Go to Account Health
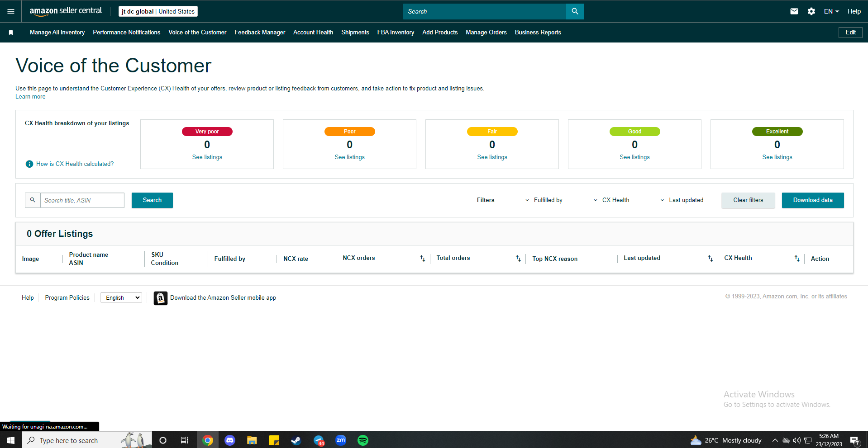The width and height of the screenshot is (868, 448). (x=313, y=33)
